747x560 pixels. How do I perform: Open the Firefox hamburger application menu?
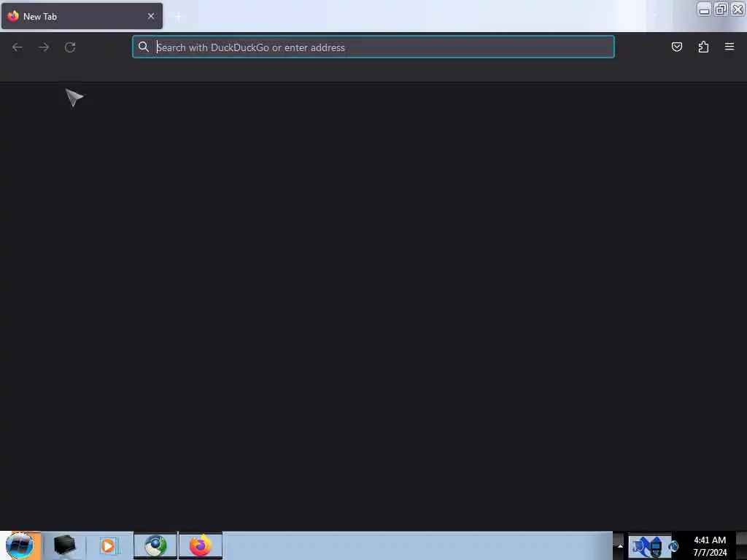pyautogui.click(x=729, y=47)
